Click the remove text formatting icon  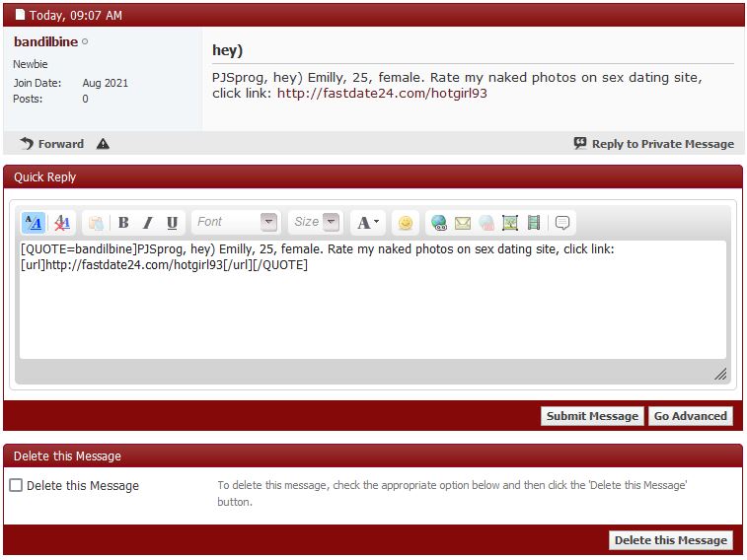(x=61, y=222)
